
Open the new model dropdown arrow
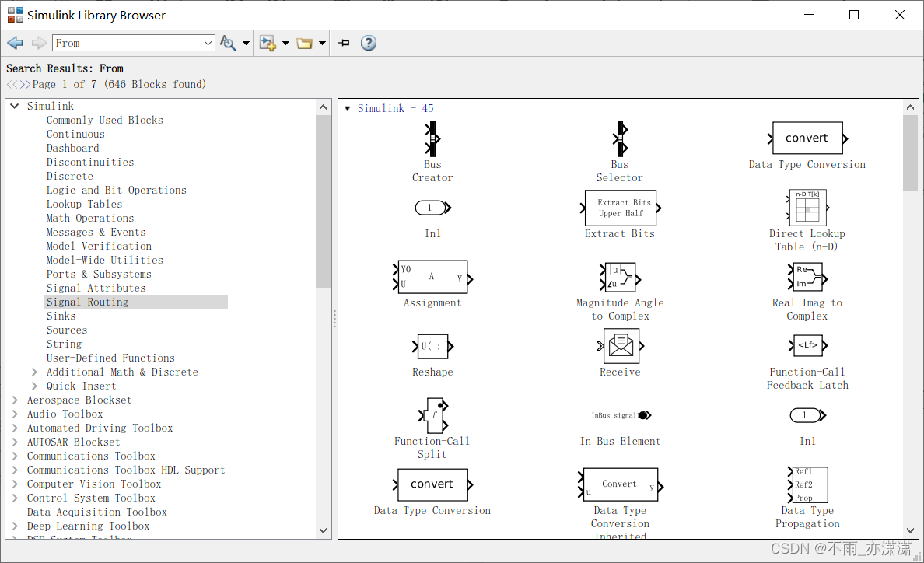285,43
